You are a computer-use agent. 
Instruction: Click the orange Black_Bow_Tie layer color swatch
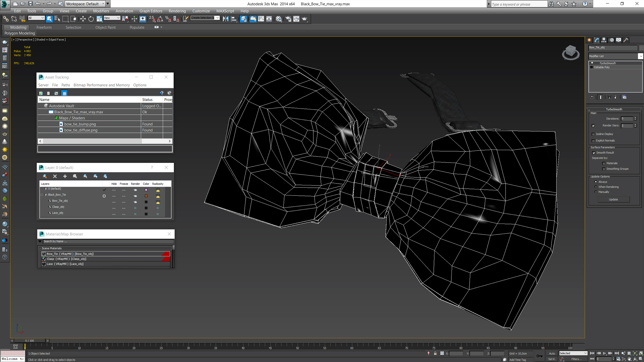(146, 196)
